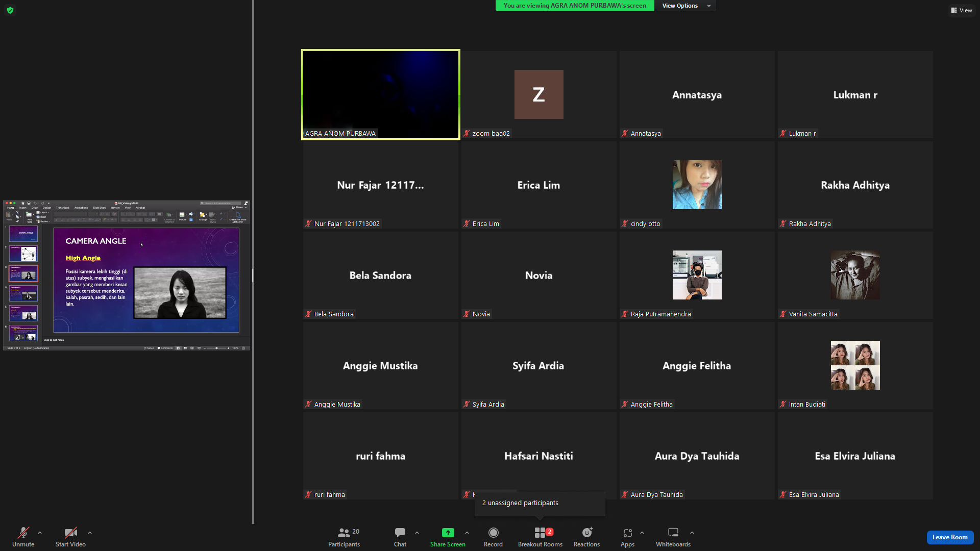The image size is (980, 551).
Task: Click the green 'You are viewing' screen banner
Action: (x=575, y=6)
